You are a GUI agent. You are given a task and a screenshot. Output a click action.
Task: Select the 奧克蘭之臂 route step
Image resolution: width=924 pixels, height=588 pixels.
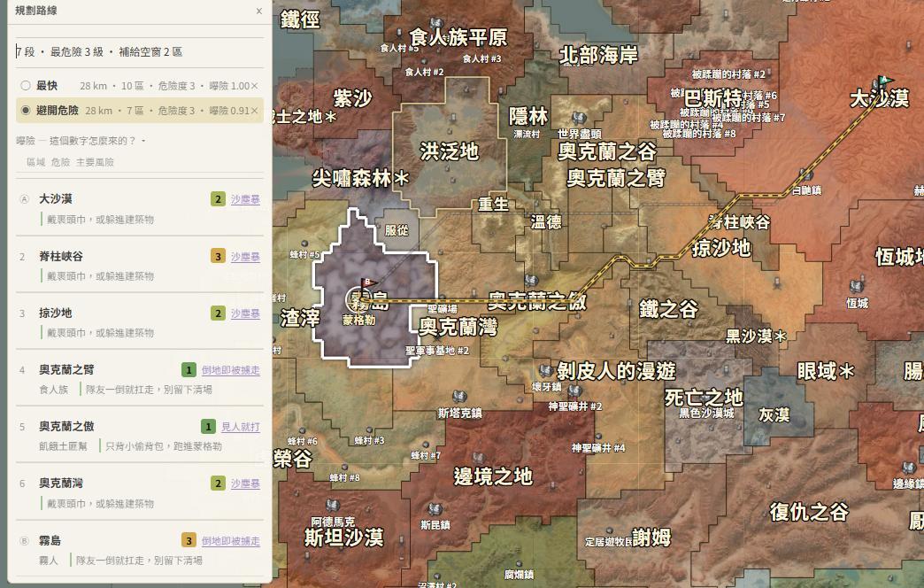click(140, 379)
